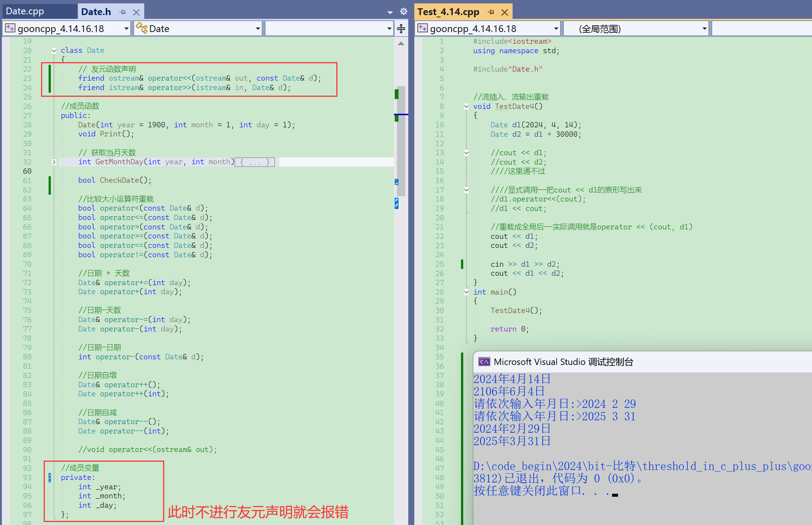Click the TestDate4(); call in main
The width and height of the screenshot is (812, 525).
click(516, 311)
